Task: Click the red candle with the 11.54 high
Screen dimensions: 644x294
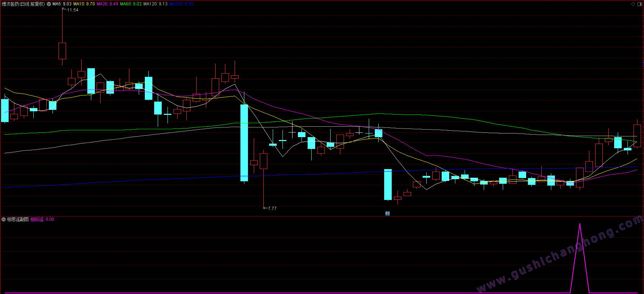Action: pyautogui.click(x=63, y=51)
